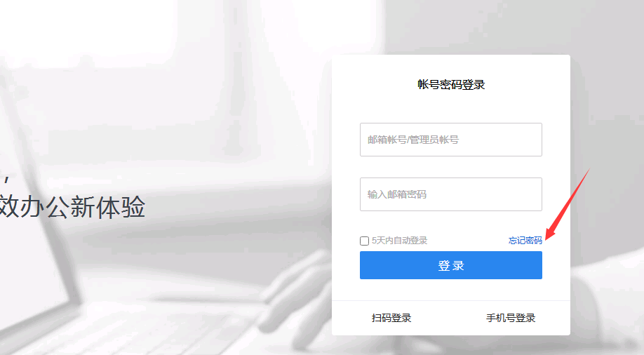
Task: Choose mobile number login option
Action: tap(511, 318)
